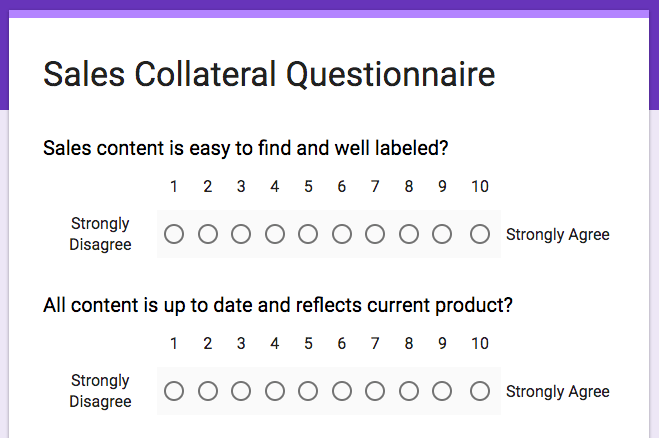Select rating 4 for up to date content

(275, 391)
